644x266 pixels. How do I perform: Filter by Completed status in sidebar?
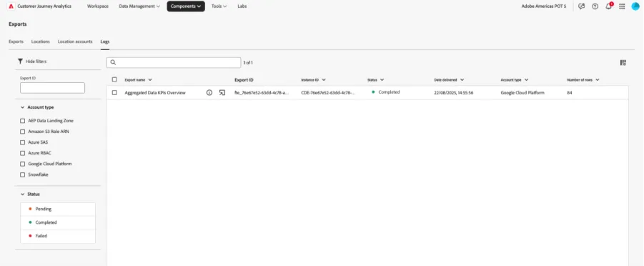(58, 222)
